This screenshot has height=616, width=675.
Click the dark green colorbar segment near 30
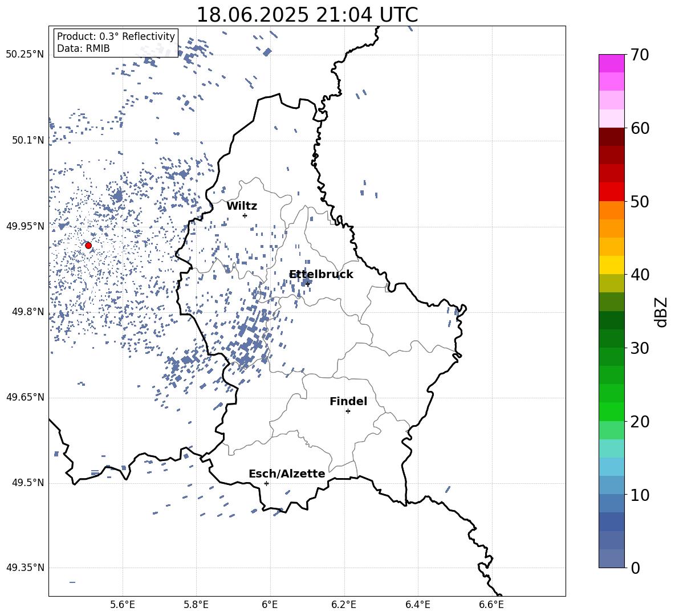point(612,338)
